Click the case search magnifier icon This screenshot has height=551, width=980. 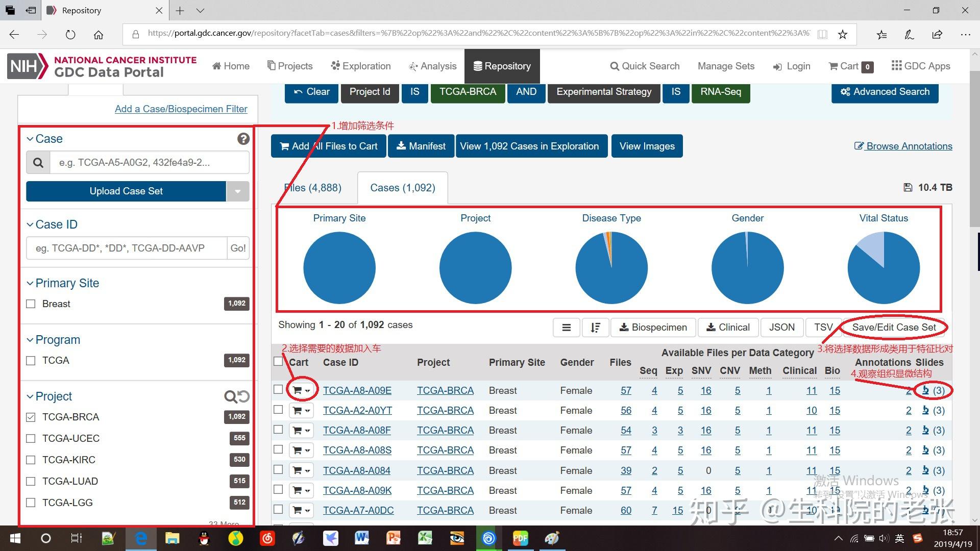(x=38, y=163)
